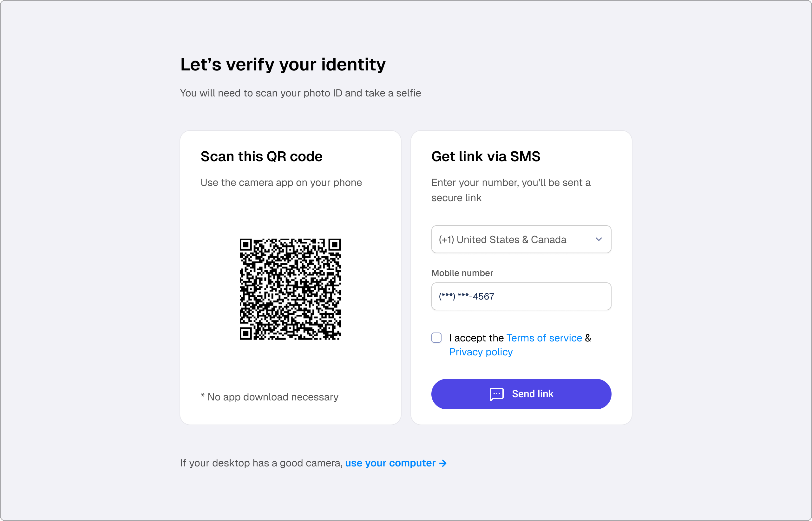812x521 pixels.
Task: Click the "Mobile number" field label
Action: point(462,273)
